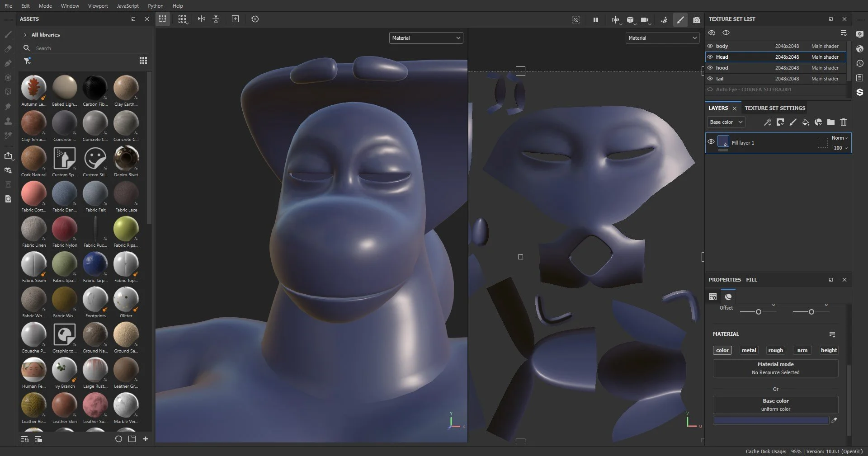Expand the All libraries tree
Image resolution: width=868 pixels, height=456 pixels.
click(x=25, y=35)
